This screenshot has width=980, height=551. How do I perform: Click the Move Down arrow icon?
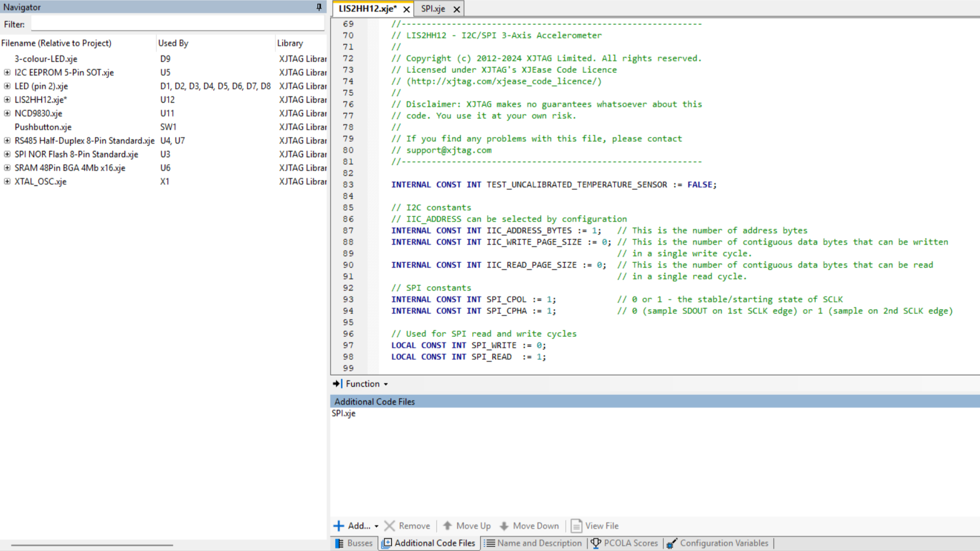click(504, 526)
